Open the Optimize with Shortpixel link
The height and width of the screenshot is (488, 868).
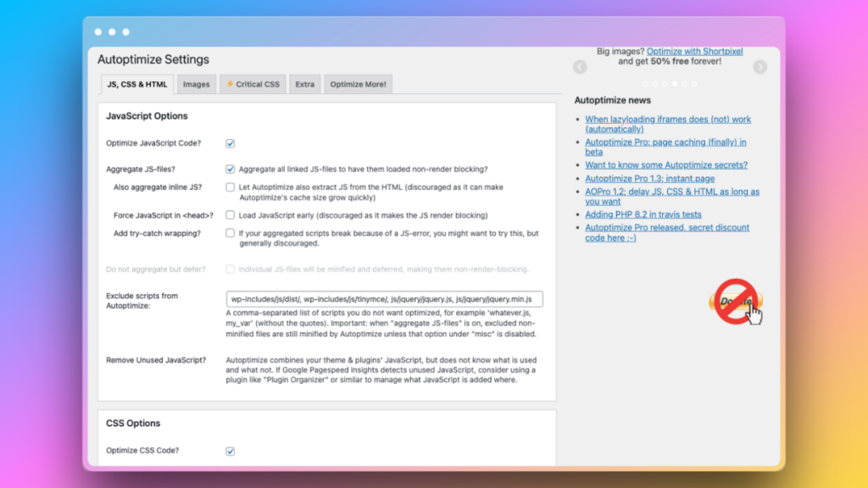pyautogui.click(x=695, y=51)
